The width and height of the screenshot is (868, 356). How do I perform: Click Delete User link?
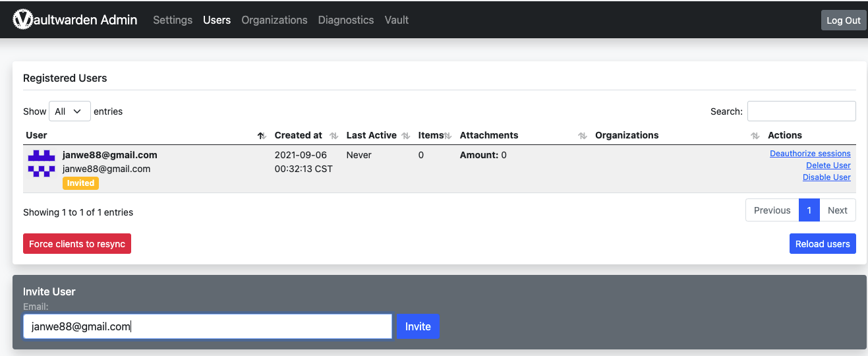click(x=828, y=165)
